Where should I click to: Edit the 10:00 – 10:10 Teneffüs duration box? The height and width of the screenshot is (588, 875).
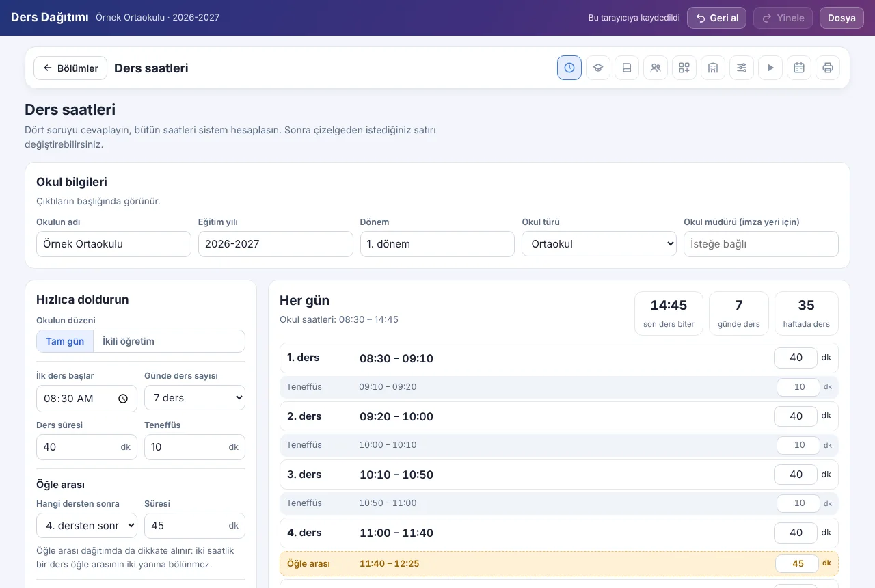point(798,445)
